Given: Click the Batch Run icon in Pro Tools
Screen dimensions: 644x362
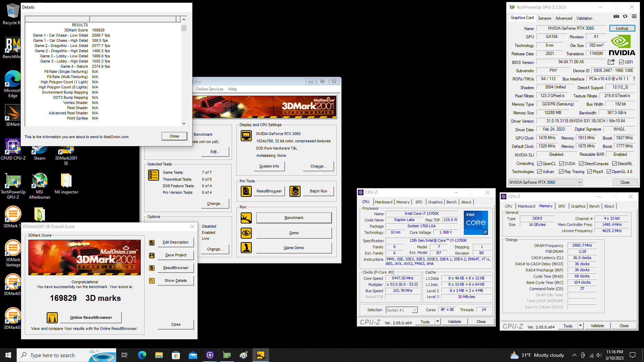Looking at the screenshot, I should [295, 191].
